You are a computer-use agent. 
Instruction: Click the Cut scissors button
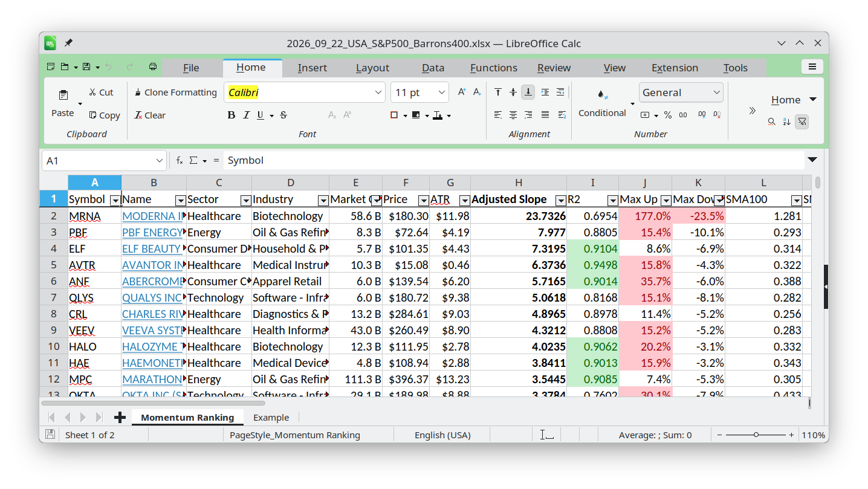(x=101, y=92)
